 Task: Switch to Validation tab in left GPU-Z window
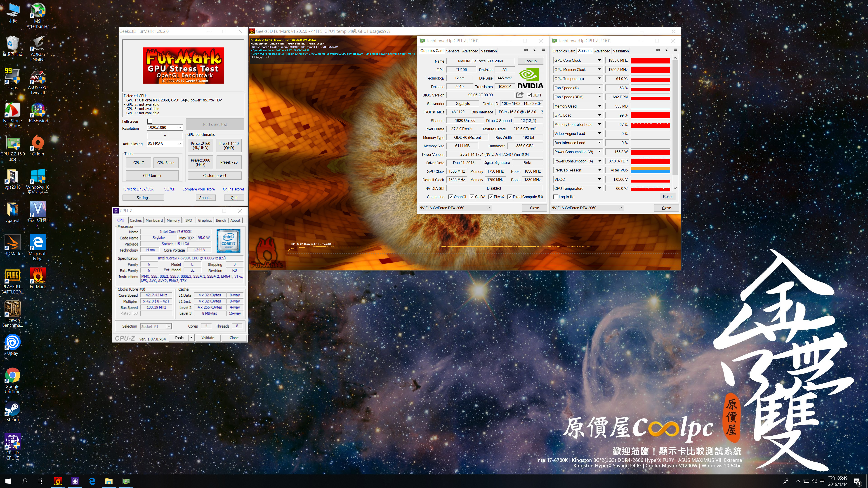pyautogui.click(x=488, y=51)
